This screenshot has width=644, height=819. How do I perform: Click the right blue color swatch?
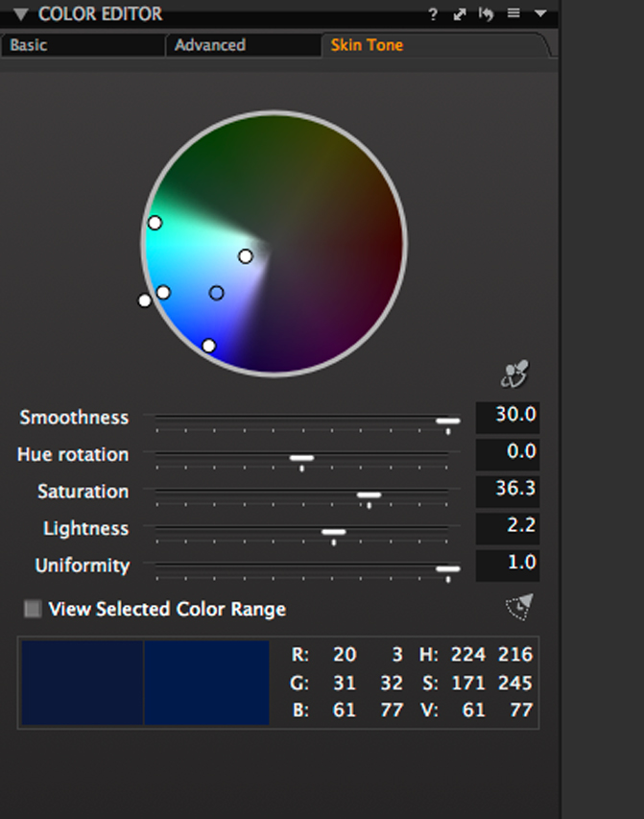207,682
